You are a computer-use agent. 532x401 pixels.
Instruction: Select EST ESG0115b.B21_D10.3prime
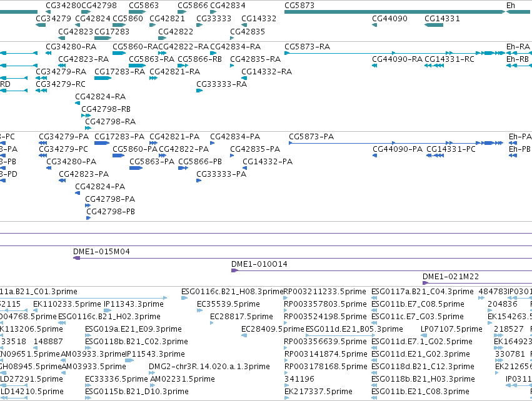[137, 392]
